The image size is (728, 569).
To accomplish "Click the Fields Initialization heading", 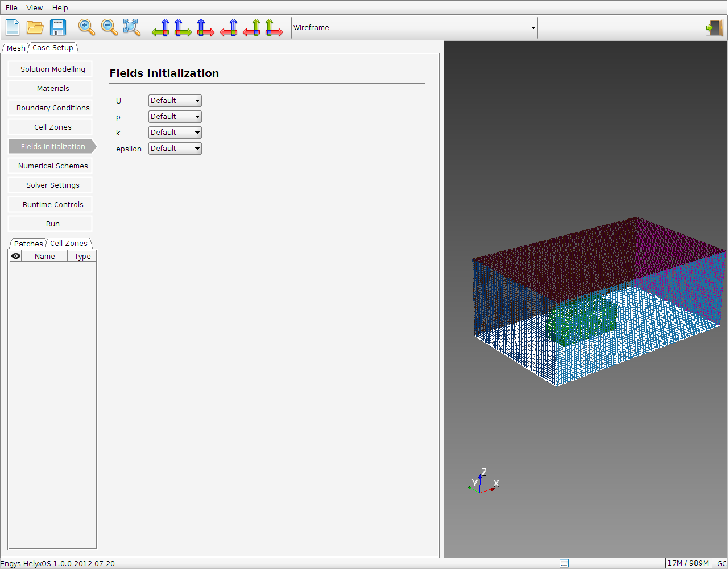I will (164, 73).
